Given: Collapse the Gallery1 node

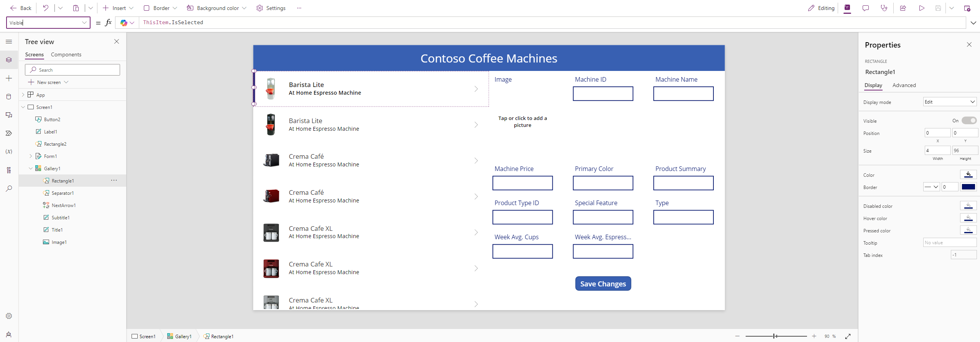Looking at the screenshot, I should coord(31,168).
